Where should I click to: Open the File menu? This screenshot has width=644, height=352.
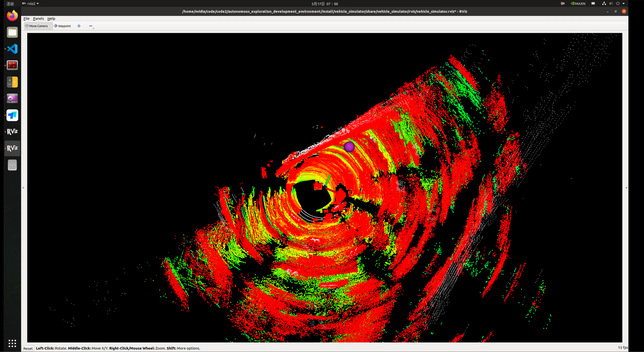click(x=27, y=19)
